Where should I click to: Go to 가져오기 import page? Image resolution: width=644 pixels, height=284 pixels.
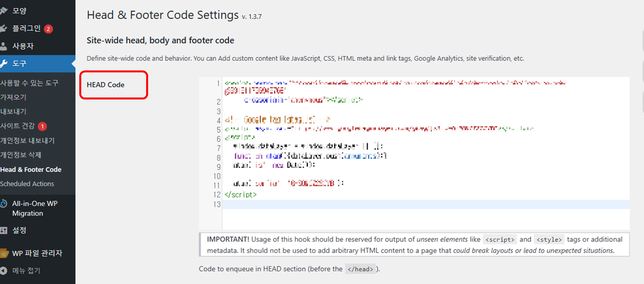point(13,97)
